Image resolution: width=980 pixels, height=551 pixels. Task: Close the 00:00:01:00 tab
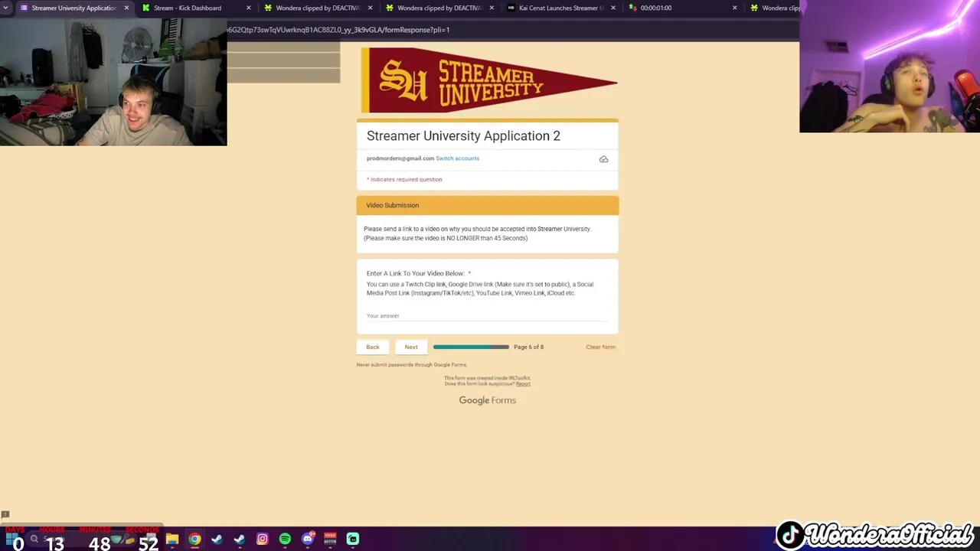(x=734, y=8)
